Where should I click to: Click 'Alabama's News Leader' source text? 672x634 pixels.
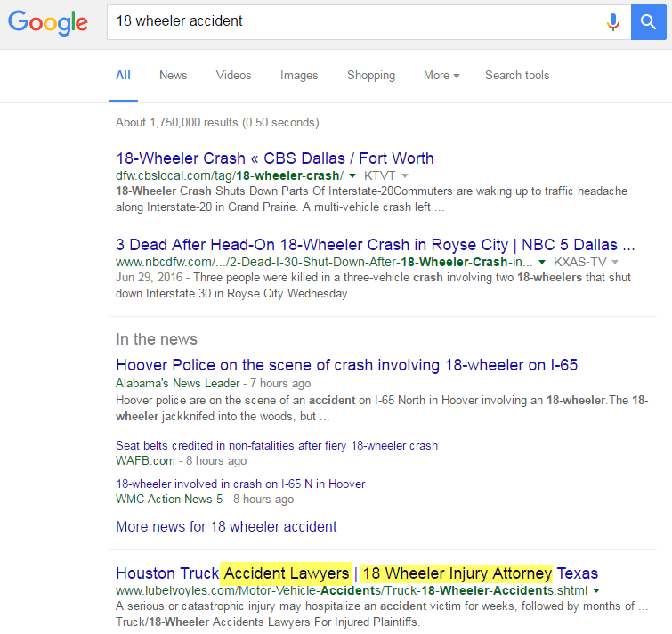coord(177,383)
